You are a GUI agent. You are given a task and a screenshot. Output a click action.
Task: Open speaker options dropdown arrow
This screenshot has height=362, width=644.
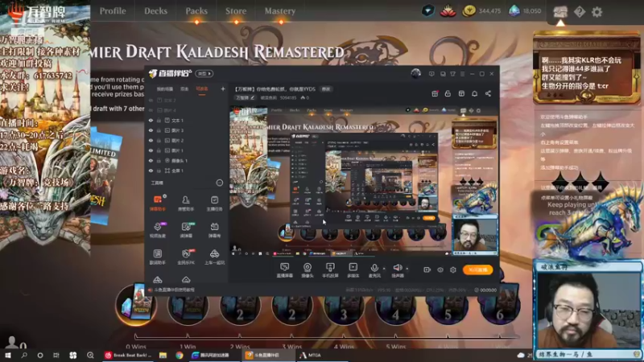[407, 269]
